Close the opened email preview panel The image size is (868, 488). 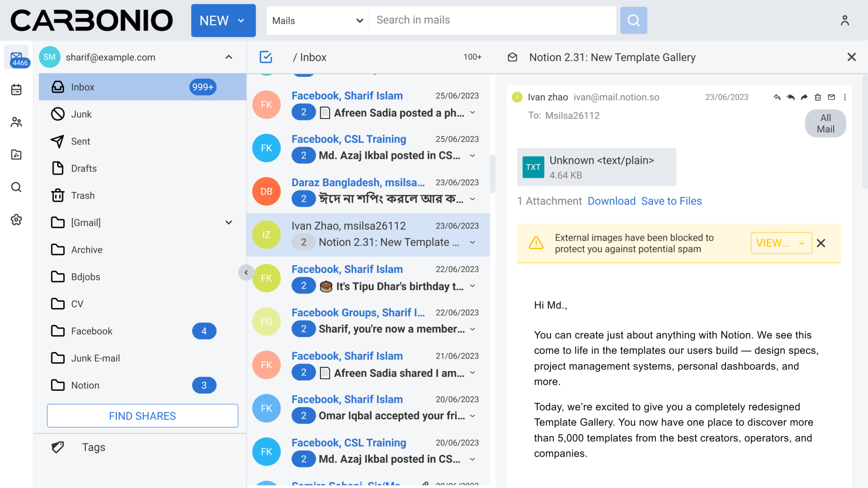coord(851,57)
